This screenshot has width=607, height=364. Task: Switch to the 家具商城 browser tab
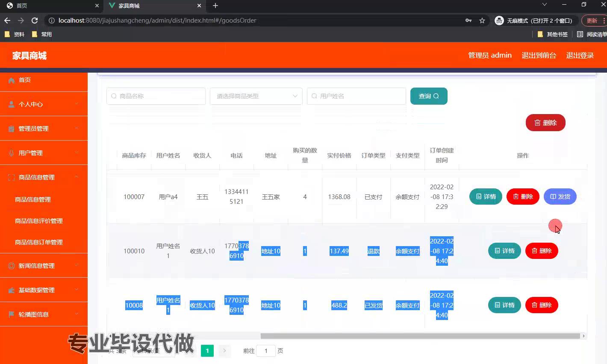[154, 6]
